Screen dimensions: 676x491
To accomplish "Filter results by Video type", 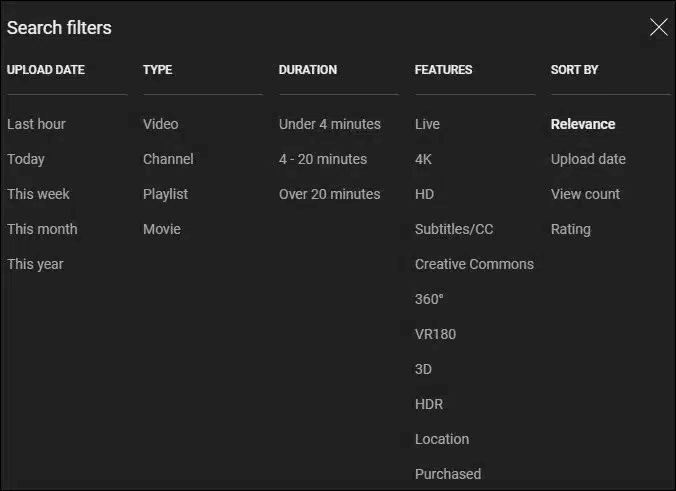I will click(160, 124).
